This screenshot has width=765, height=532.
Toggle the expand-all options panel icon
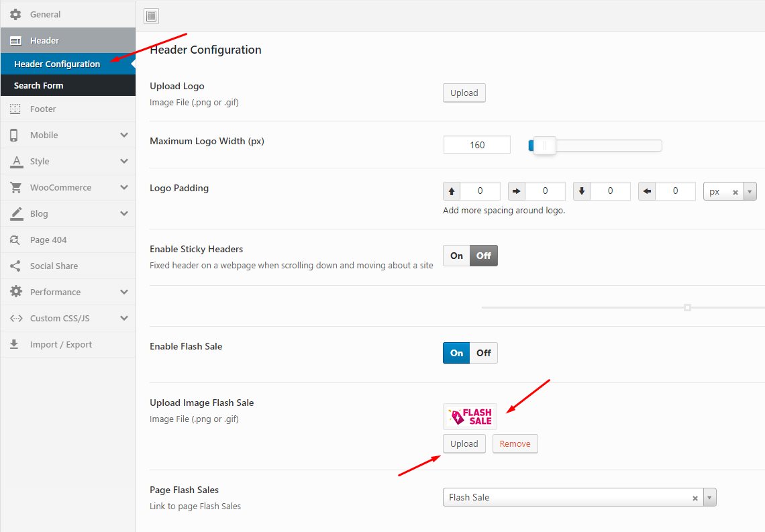pos(151,16)
